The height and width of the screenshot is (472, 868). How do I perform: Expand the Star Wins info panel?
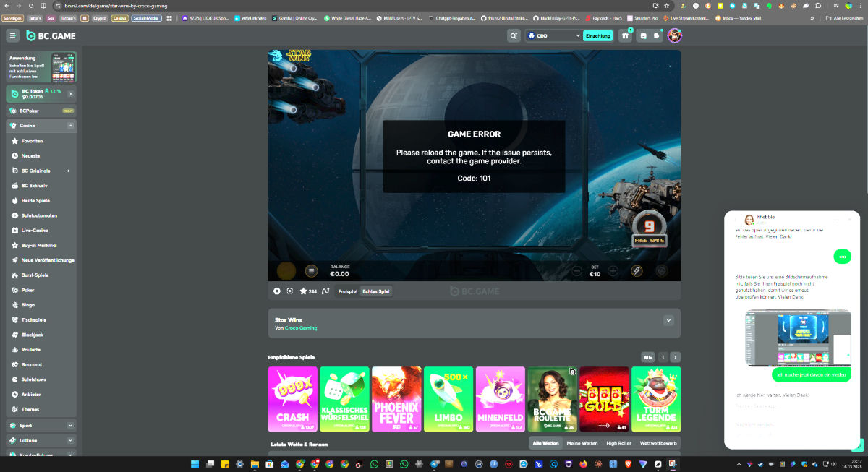668,320
